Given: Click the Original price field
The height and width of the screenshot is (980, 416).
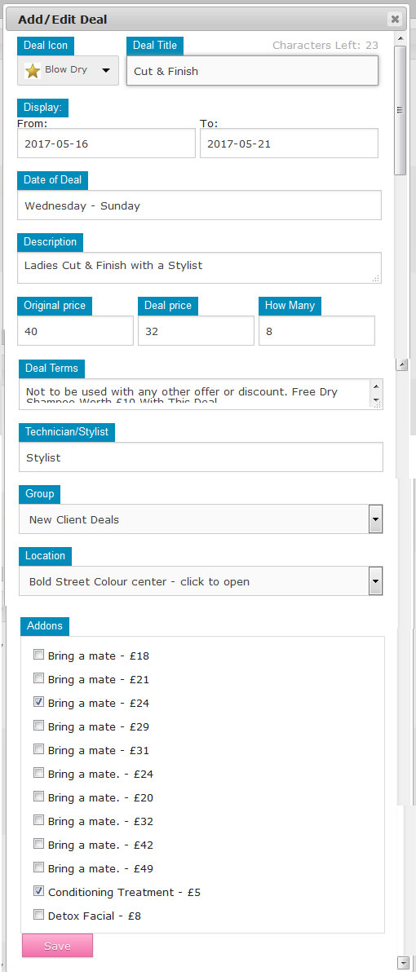Looking at the screenshot, I should [x=75, y=331].
